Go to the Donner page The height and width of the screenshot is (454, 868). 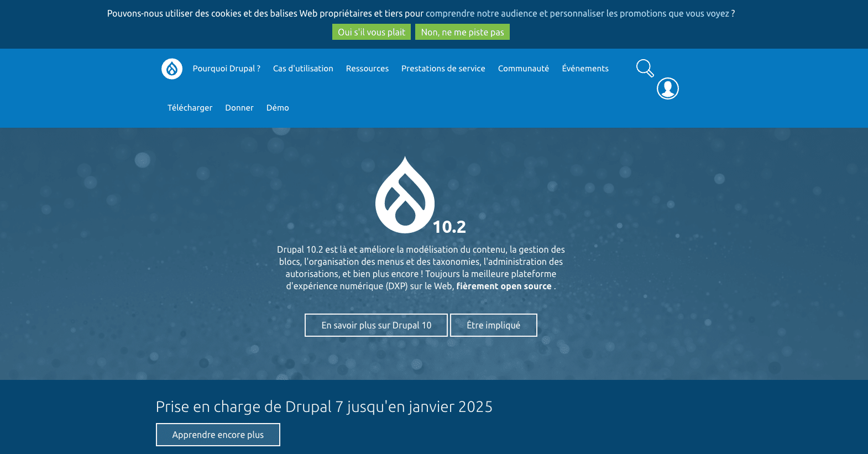pyautogui.click(x=239, y=108)
